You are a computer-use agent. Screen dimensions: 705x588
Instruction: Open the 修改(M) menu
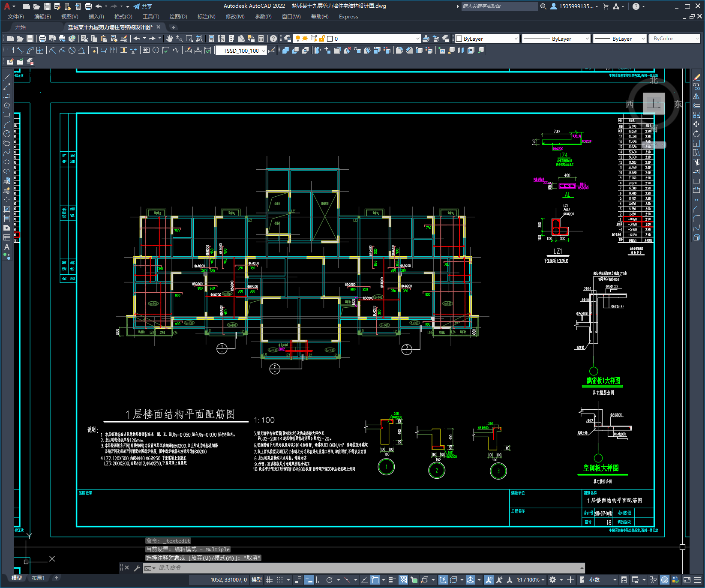pyautogui.click(x=235, y=17)
